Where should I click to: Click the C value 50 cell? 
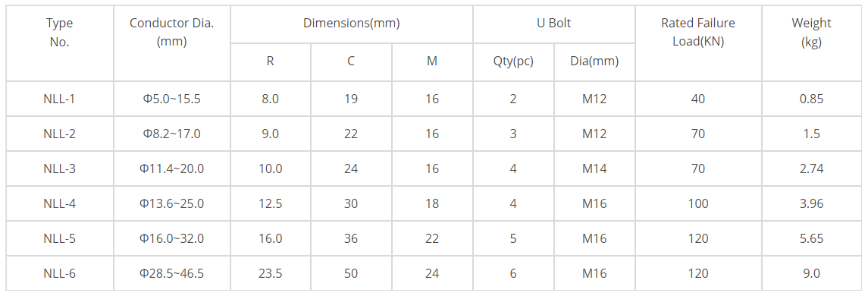coord(351,273)
